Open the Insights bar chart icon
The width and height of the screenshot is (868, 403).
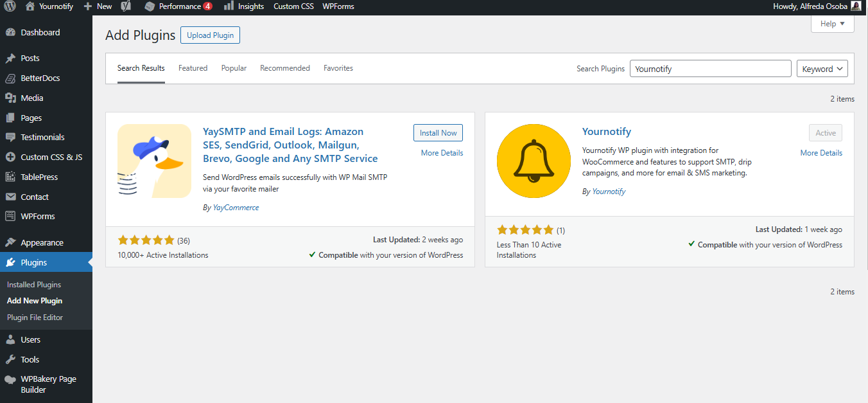229,6
